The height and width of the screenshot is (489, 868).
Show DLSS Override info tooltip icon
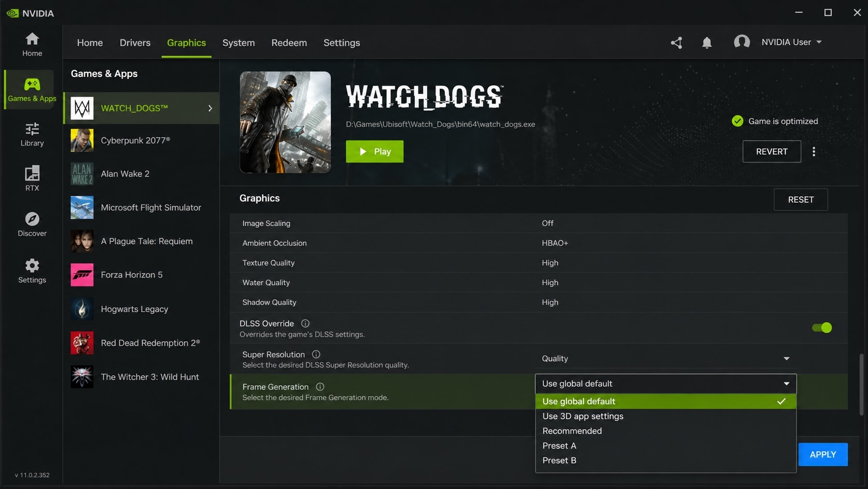[305, 323]
